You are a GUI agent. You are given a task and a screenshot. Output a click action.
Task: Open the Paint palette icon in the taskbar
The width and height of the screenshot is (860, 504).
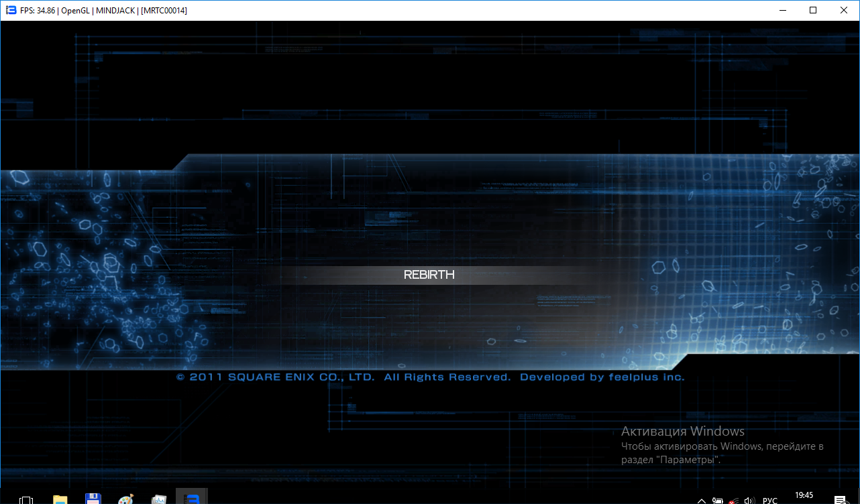pos(126,499)
